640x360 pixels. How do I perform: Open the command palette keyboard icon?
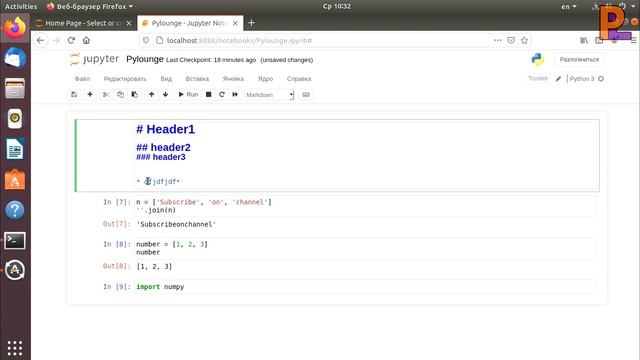306,94
